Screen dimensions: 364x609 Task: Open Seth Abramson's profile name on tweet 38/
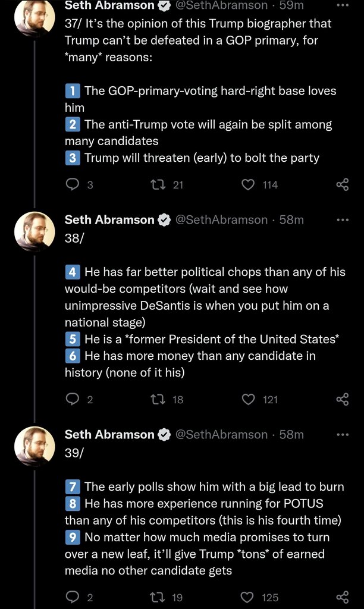tap(109, 220)
